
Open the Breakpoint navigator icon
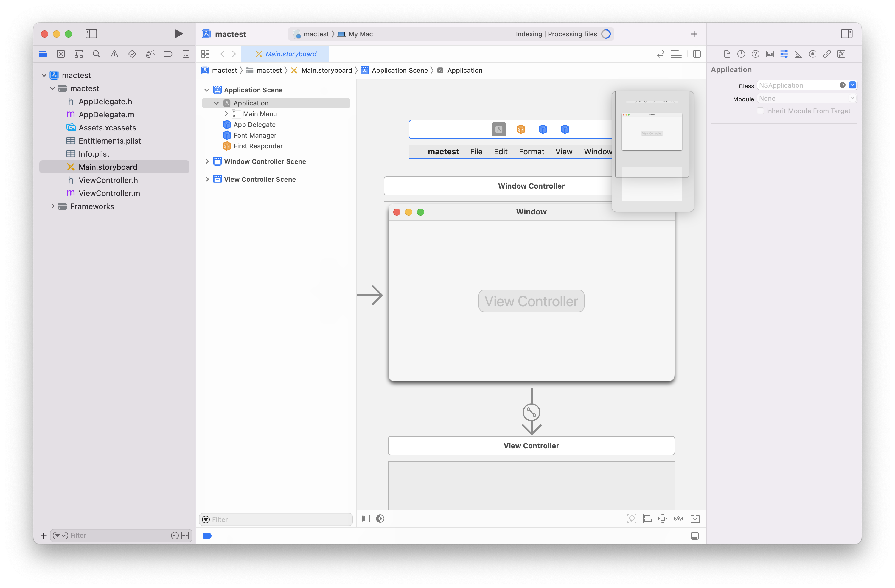[168, 54]
